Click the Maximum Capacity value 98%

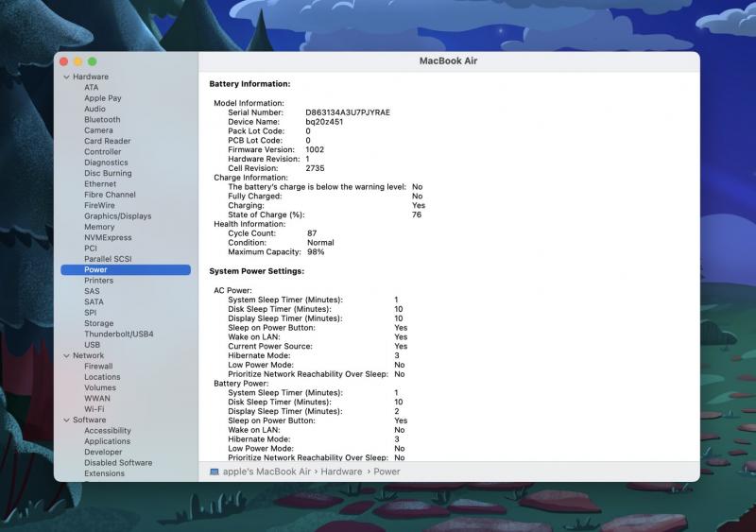tap(316, 251)
